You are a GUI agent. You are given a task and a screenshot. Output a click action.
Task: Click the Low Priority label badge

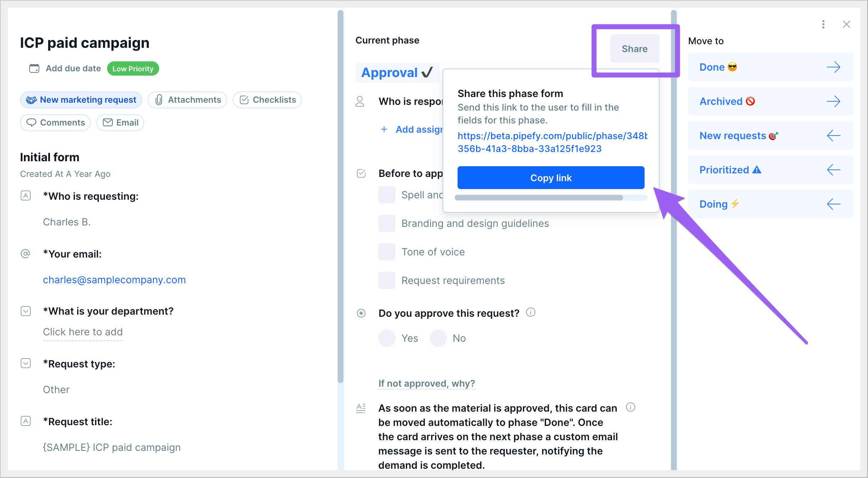pyautogui.click(x=133, y=68)
